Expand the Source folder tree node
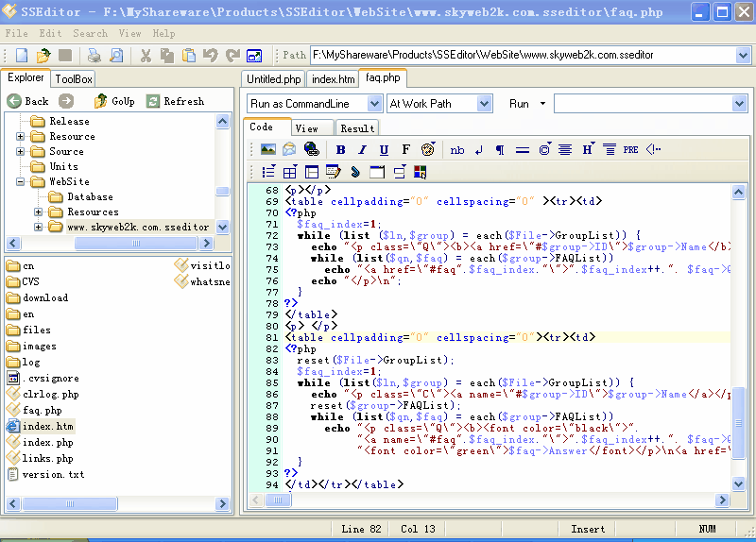Image resolution: width=756 pixels, height=542 pixels. [x=20, y=151]
